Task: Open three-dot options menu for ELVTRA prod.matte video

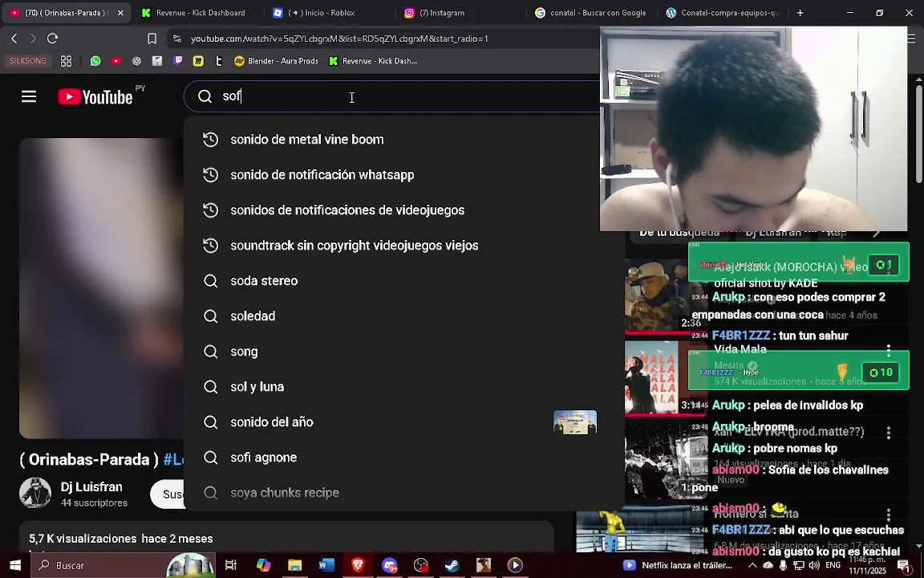Action: pyautogui.click(x=889, y=433)
